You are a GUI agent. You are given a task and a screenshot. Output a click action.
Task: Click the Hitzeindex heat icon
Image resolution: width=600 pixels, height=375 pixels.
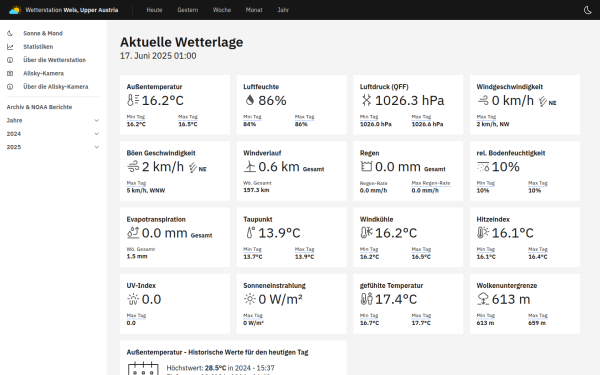point(483,233)
